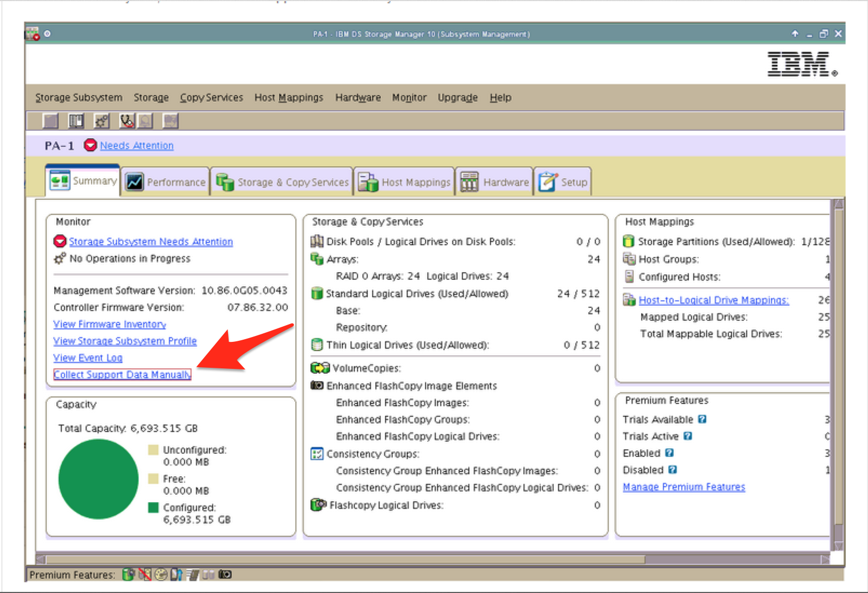Switch to the Setup tab
868x593 pixels.
(x=563, y=182)
